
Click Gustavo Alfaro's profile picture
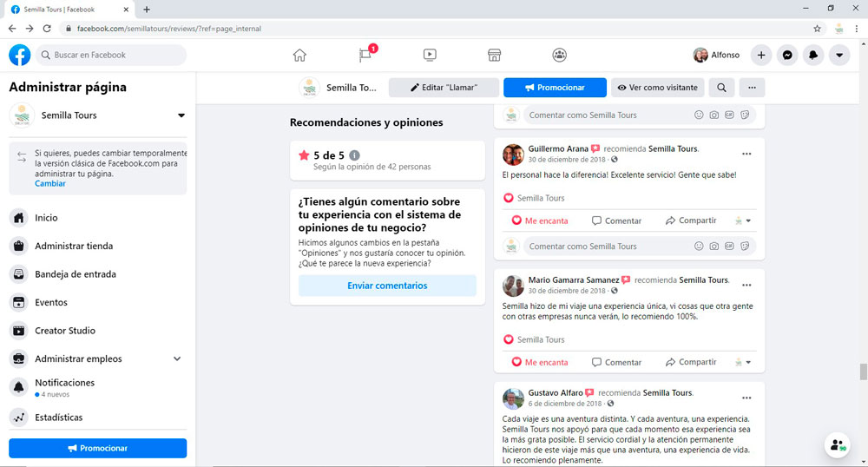click(513, 398)
